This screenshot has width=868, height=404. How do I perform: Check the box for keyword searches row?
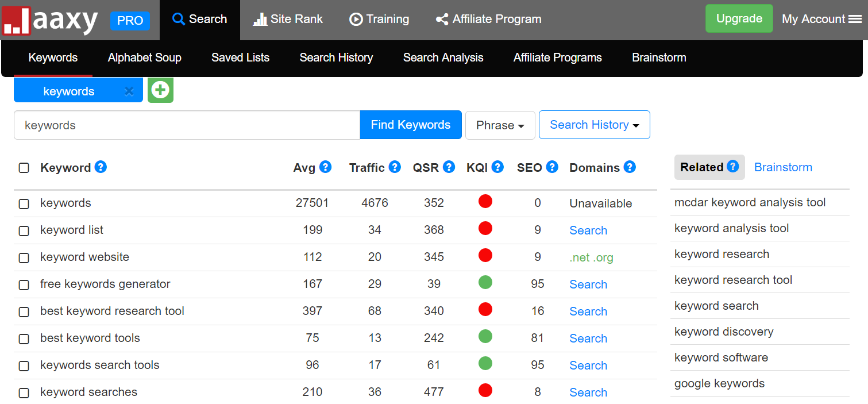tap(24, 393)
